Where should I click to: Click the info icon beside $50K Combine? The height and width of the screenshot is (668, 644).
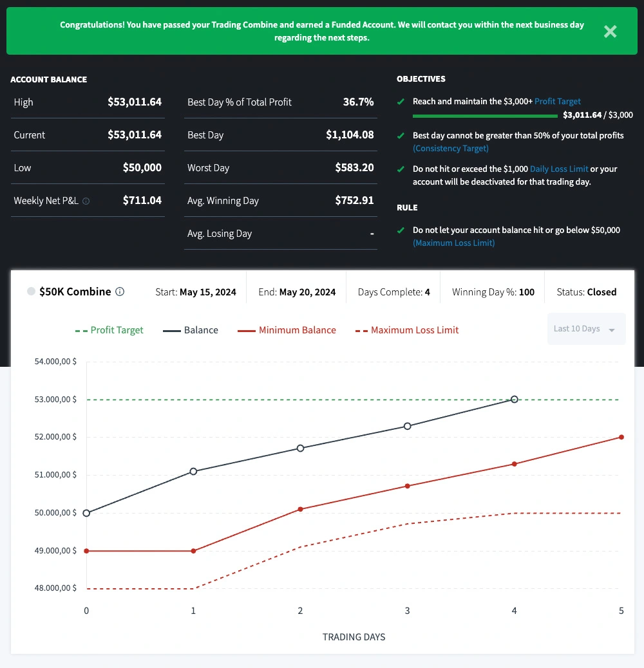(x=120, y=292)
